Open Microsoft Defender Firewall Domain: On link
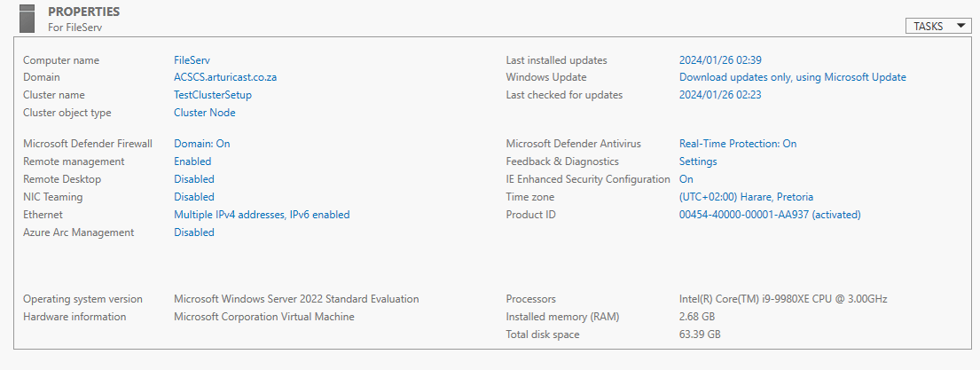Screen dimensions: 980x370 coord(202,144)
